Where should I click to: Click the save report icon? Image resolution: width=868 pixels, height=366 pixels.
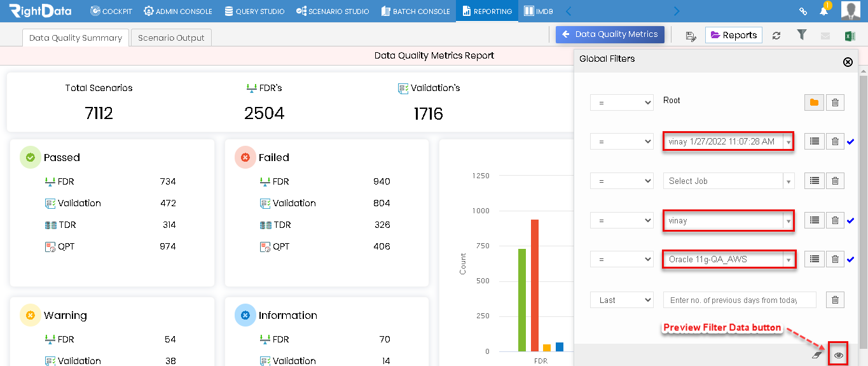[x=691, y=36]
